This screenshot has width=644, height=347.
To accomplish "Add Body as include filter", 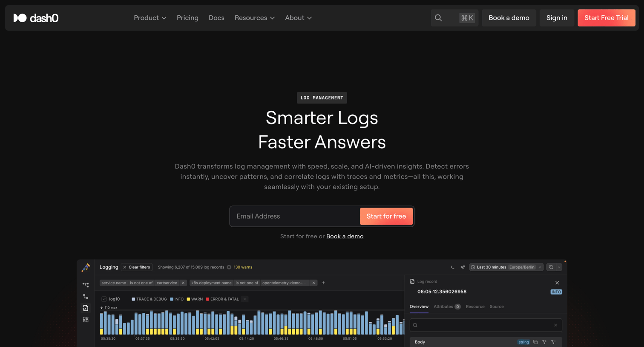I will [544, 342].
